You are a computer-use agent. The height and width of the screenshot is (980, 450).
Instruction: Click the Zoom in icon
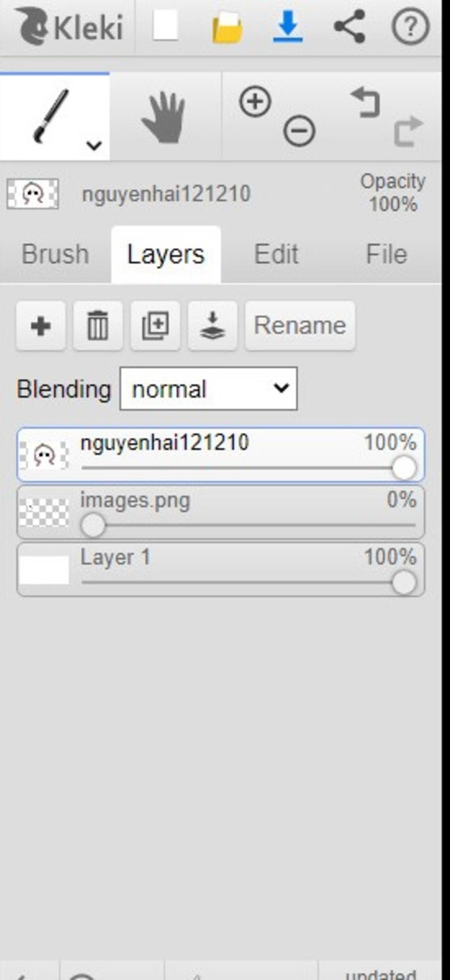255,102
